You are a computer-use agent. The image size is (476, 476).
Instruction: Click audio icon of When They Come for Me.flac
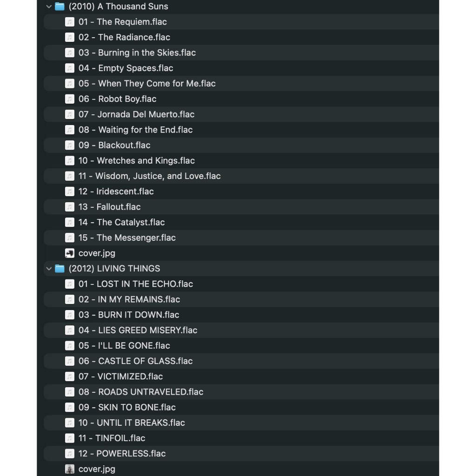coord(70,84)
